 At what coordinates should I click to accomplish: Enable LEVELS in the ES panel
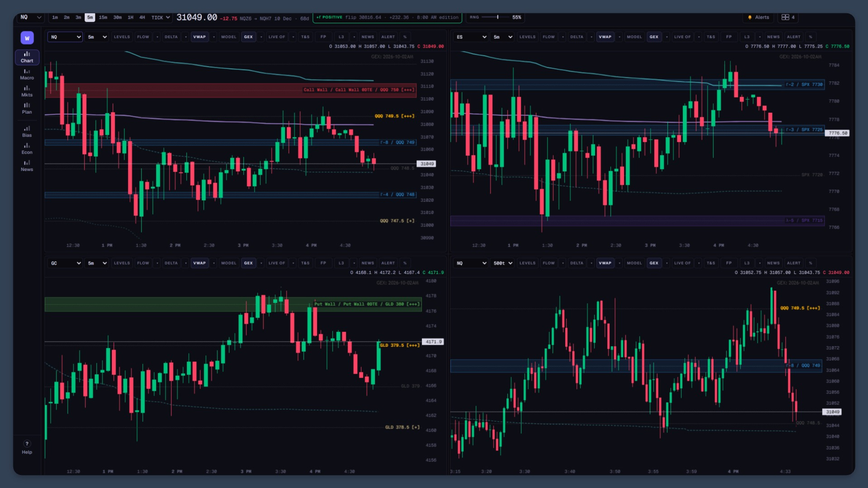[x=527, y=37]
